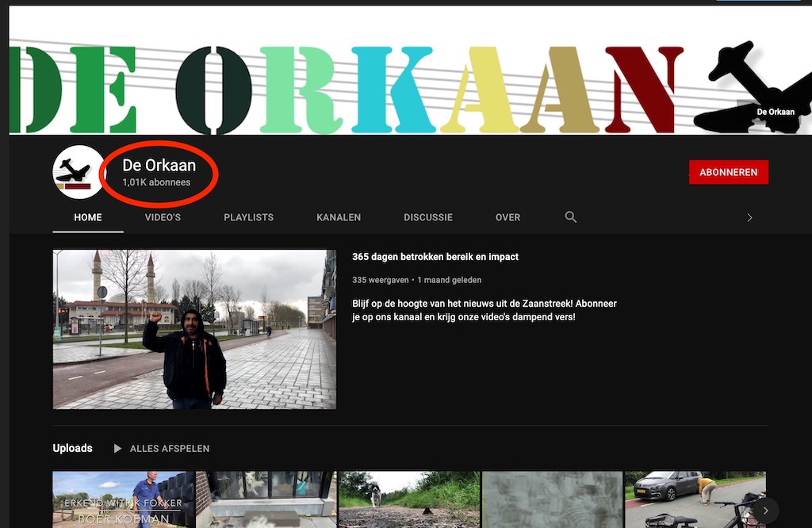Viewport: 812px width, 528px height.
Task: Subscribe with the ABONNEREN button
Action: (729, 172)
